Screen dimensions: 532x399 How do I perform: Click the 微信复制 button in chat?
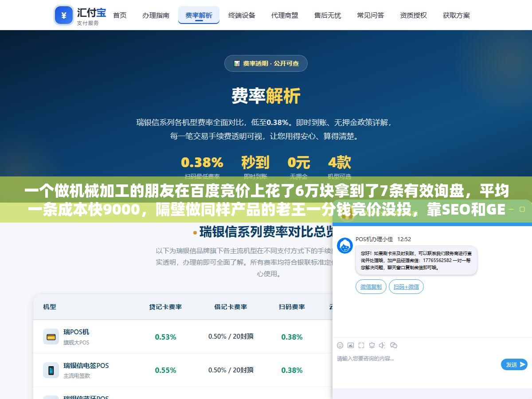tap(371, 287)
